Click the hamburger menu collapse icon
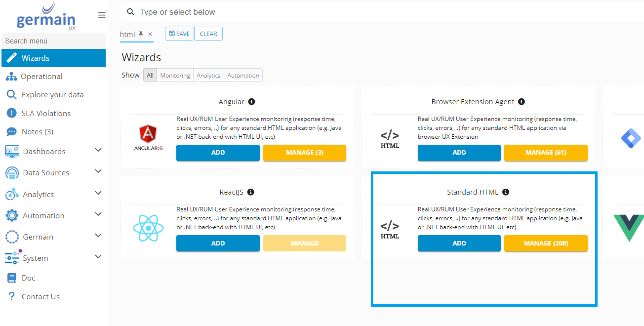Viewport: 644px width, 326px height. (102, 15)
